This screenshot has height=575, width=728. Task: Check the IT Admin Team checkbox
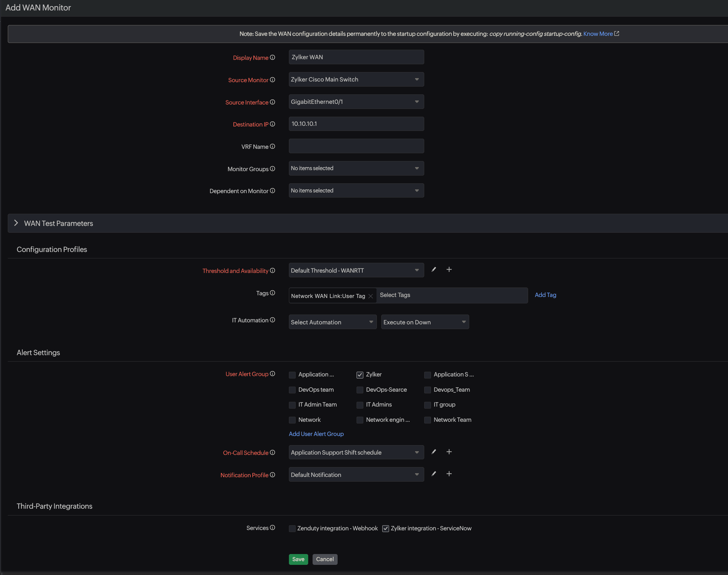(292, 405)
